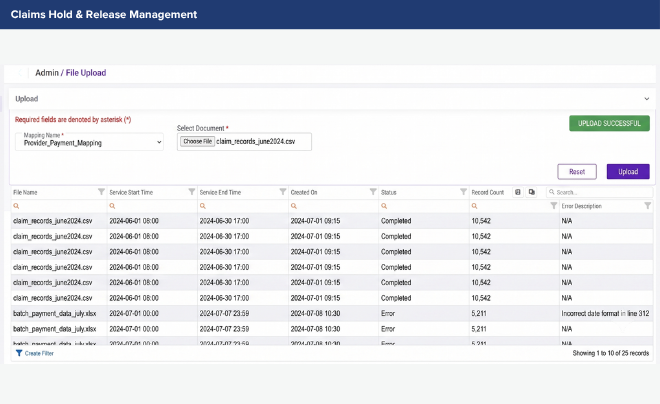Go to Admin in the breadcrumb
This screenshot has width=660, height=404.
[x=47, y=73]
